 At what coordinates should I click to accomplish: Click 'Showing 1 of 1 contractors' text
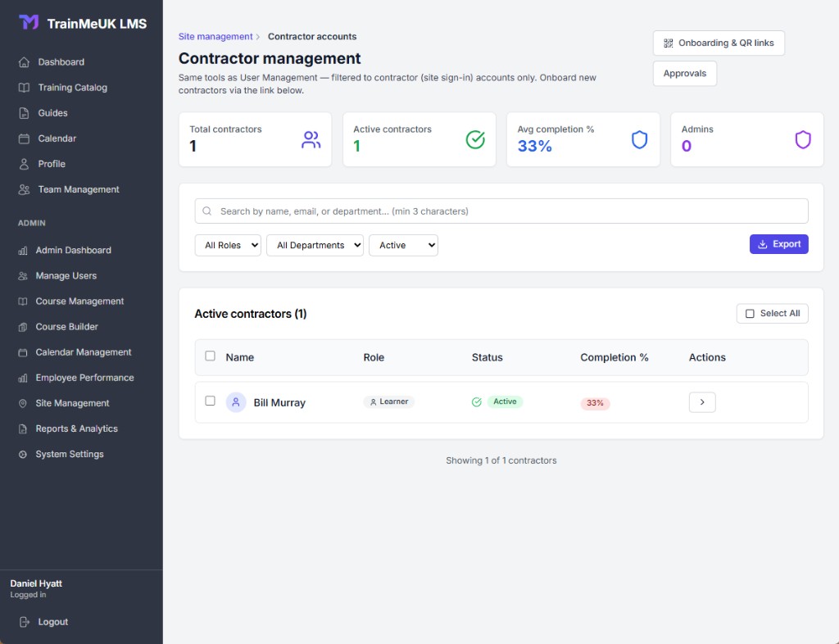pyautogui.click(x=501, y=460)
